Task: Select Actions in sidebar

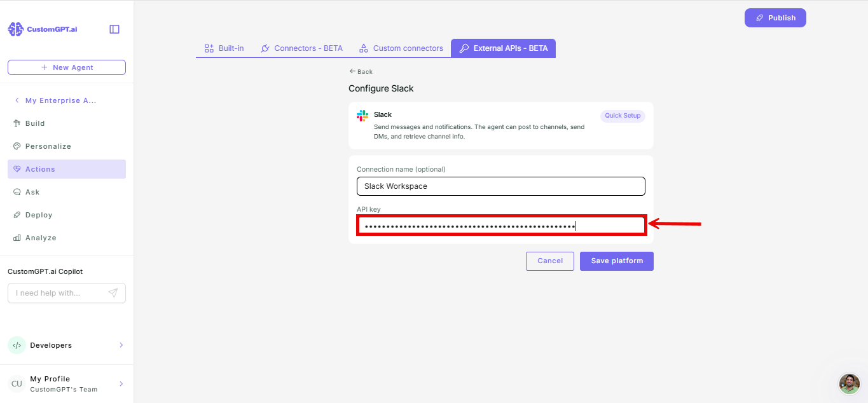Action: [x=67, y=169]
